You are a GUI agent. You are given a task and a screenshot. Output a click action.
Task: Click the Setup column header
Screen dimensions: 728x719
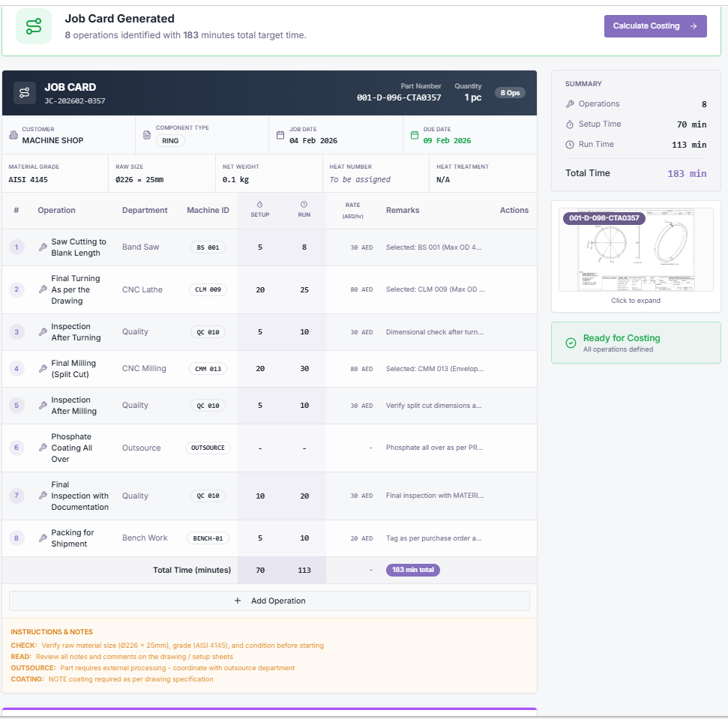pos(259,210)
